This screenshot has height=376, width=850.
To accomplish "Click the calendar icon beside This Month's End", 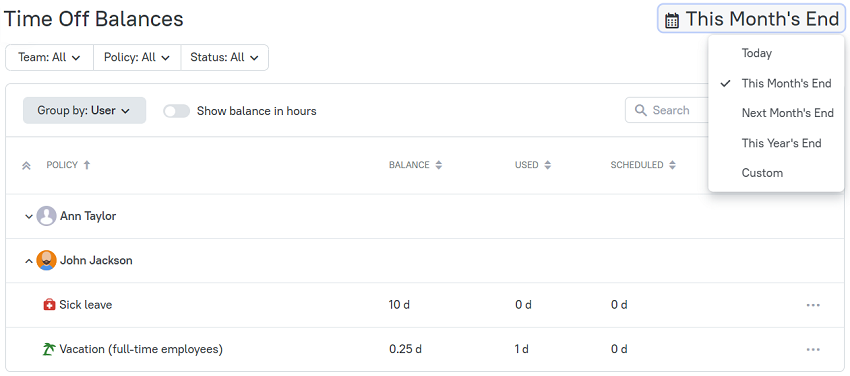I will (672, 21).
